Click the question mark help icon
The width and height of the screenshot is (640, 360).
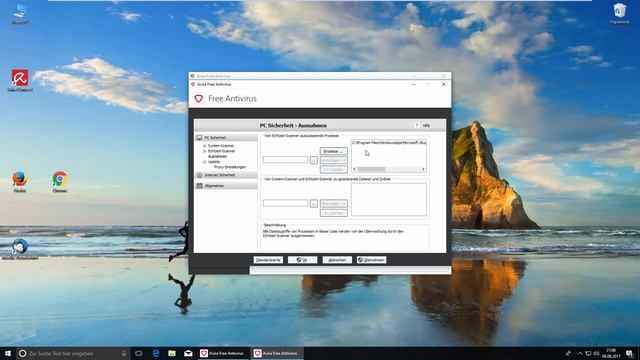tap(417, 125)
